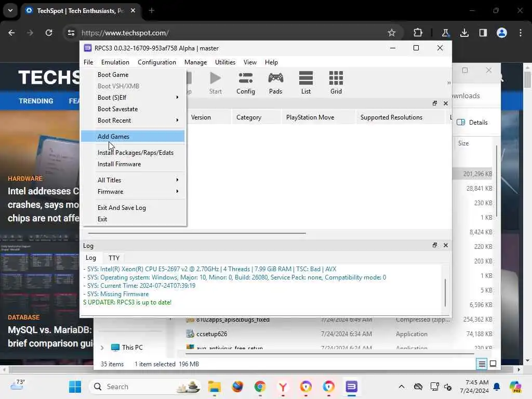This screenshot has width=532, height=399.
Task: Expand the Firmware submenu
Action: (x=133, y=192)
